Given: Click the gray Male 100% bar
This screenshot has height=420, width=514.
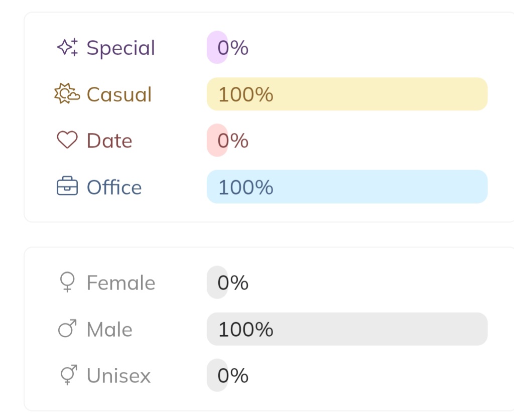Looking at the screenshot, I should 347,329.
